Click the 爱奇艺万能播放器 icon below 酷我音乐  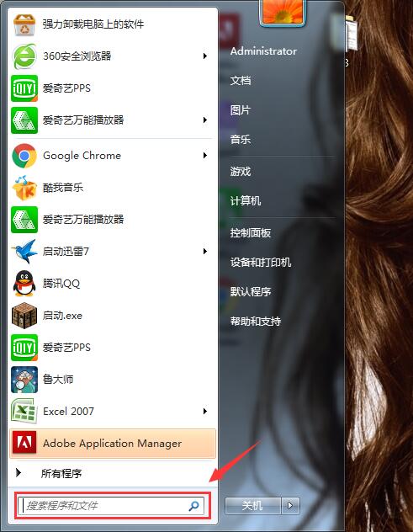pos(24,220)
